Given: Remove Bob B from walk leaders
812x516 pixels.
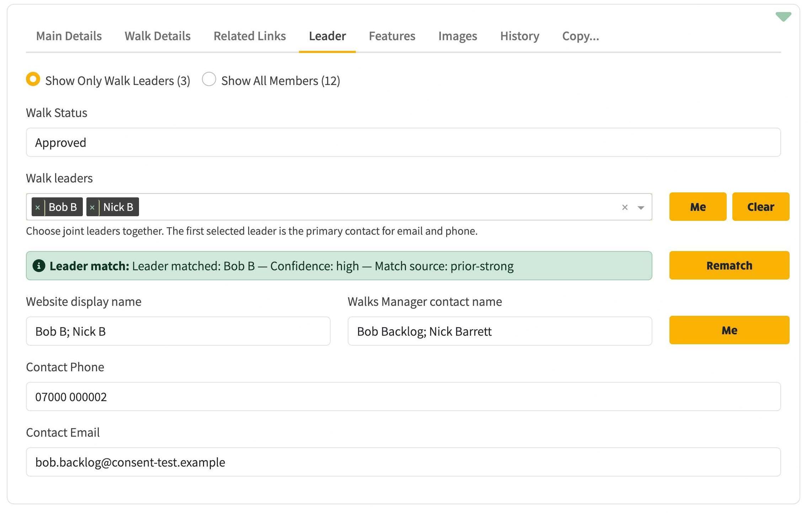Looking at the screenshot, I should pos(38,207).
